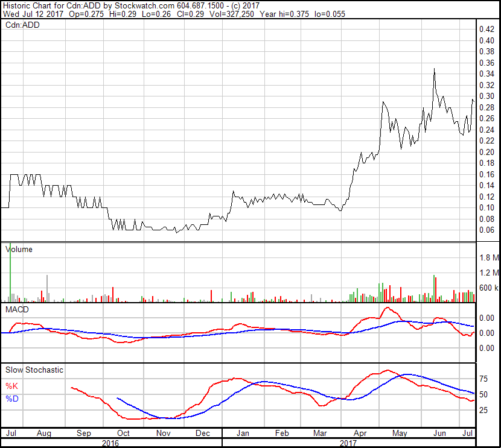Image resolution: width=501 pixels, height=448 pixels.
Task: Click the 0.28 price axis label
Action: coord(487,107)
